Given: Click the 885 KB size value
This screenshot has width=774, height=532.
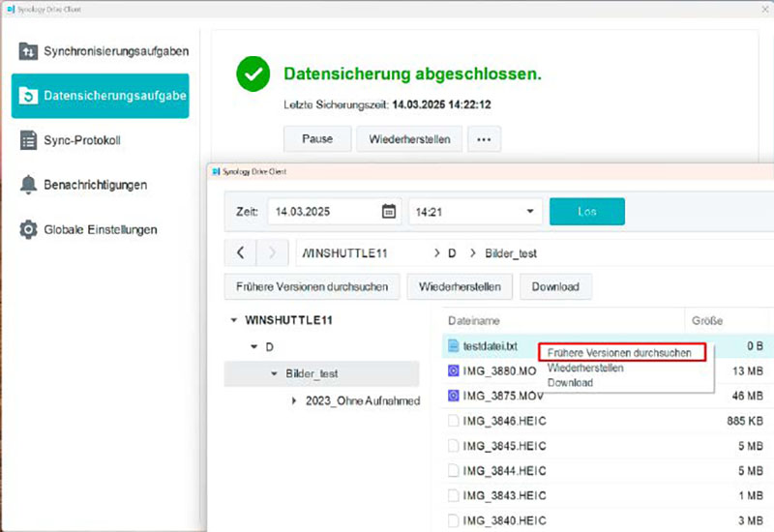Looking at the screenshot, I should pyautogui.click(x=745, y=421).
